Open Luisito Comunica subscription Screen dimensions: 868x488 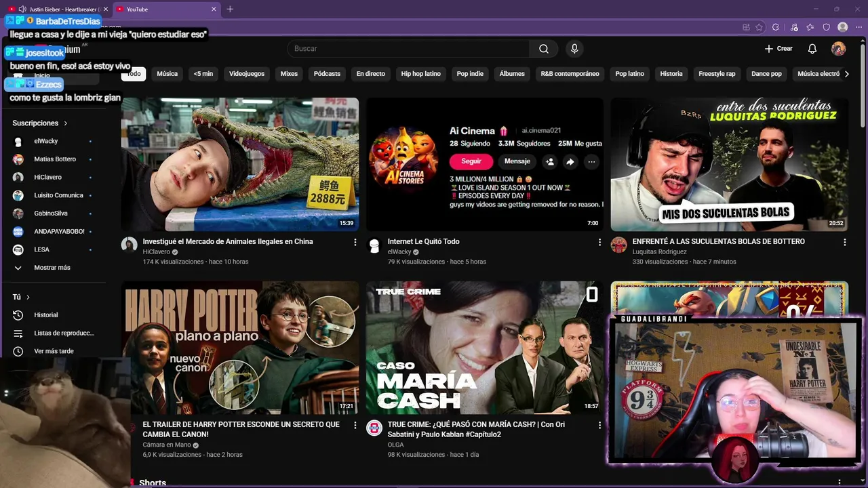[52, 195]
